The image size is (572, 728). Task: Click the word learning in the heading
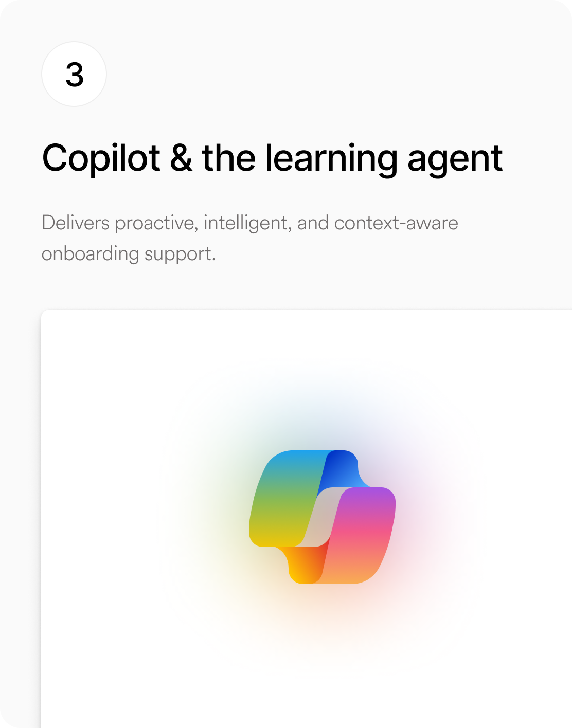(331, 158)
